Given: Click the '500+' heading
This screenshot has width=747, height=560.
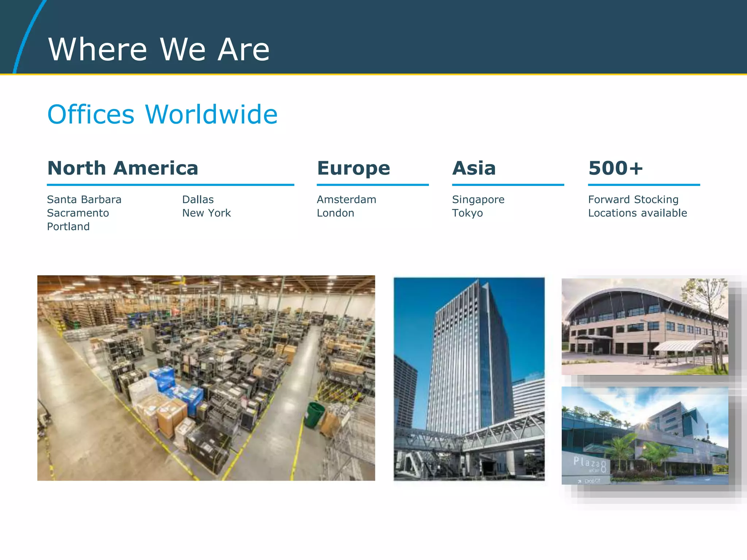Looking at the screenshot, I should coord(616,168).
